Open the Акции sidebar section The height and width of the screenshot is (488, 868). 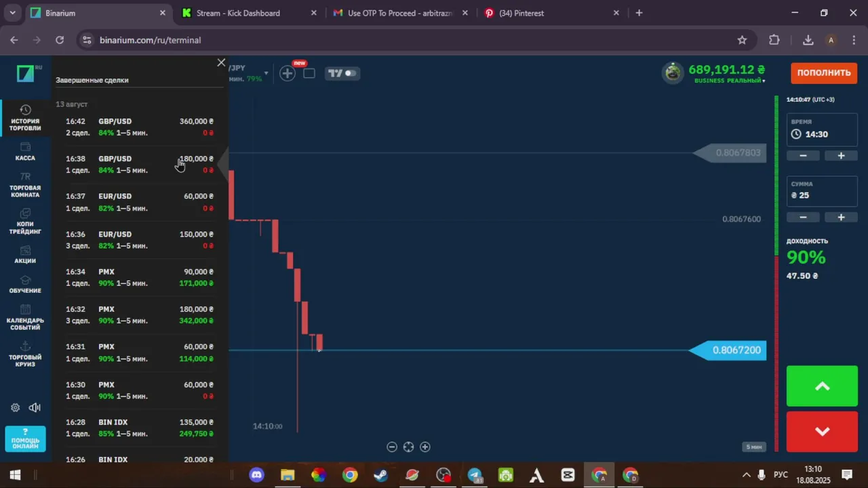tap(25, 255)
